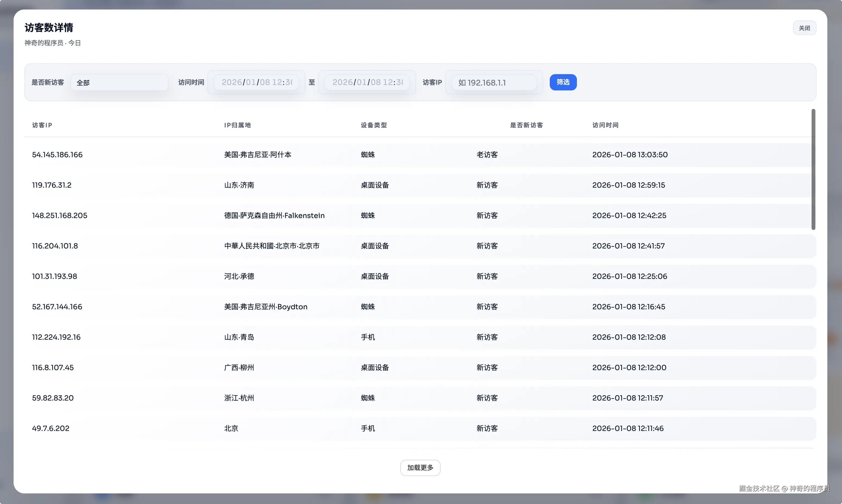842x504 pixels.
Task: Select the row with IP 49.7.6.202
Action: point(51,428)
